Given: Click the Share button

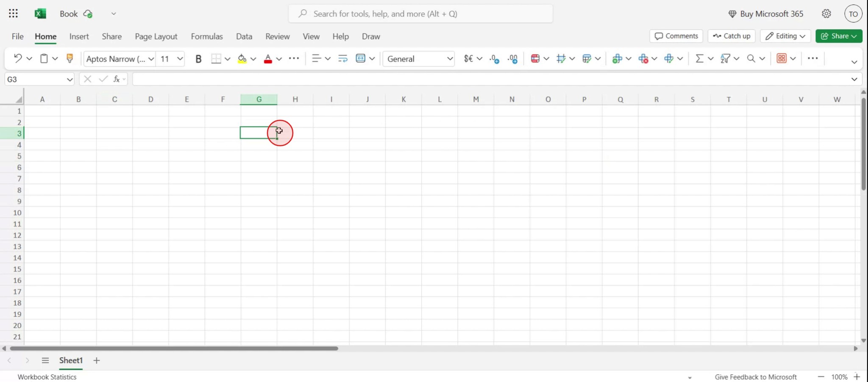Looking at the screenshot, I should (838, 36).
